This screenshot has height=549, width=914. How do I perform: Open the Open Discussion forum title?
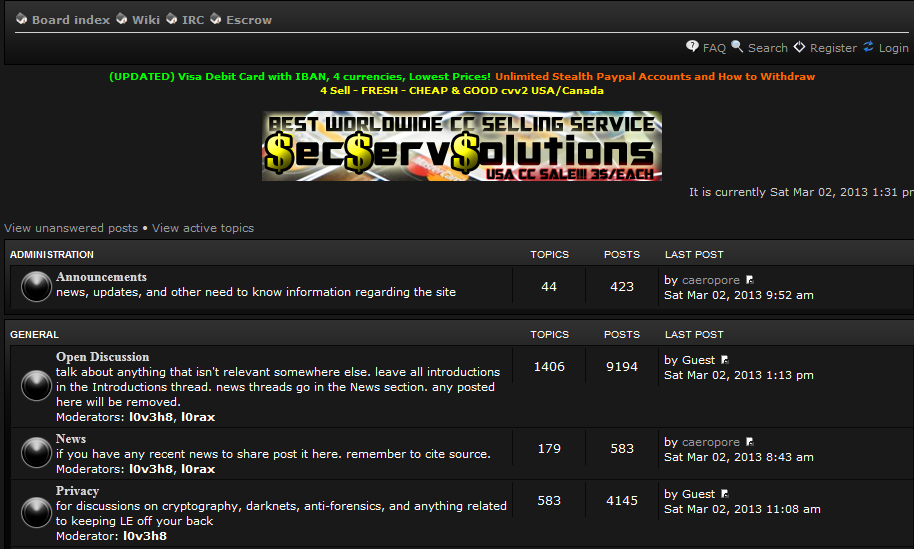[102, 357]
